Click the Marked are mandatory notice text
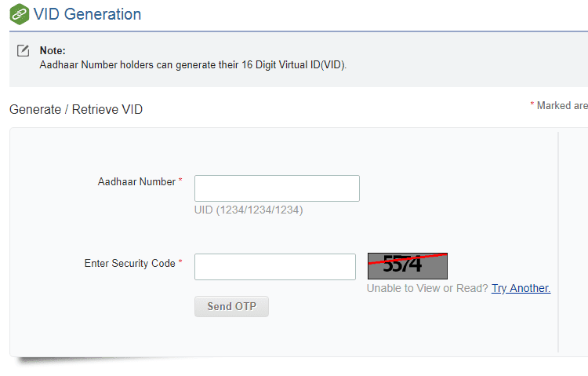 click(562, 105)
